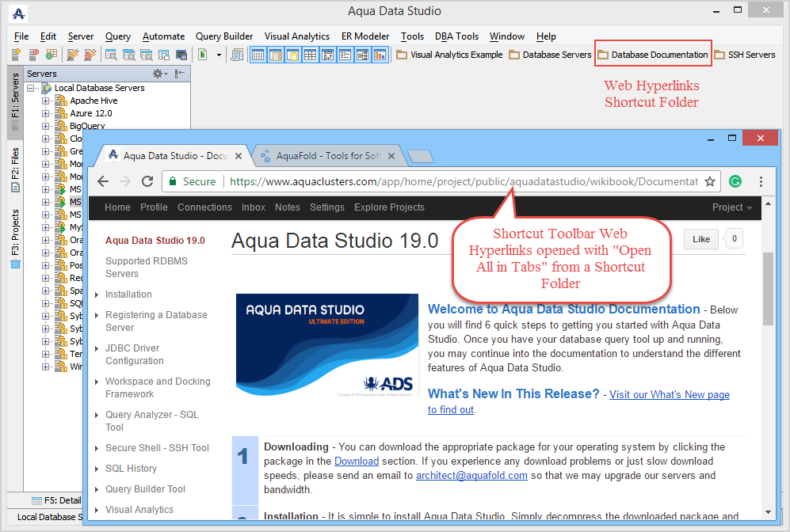Open the dropdown arrow beside the script icon
This screenshot has width=790, height=532.
point(219,55)
